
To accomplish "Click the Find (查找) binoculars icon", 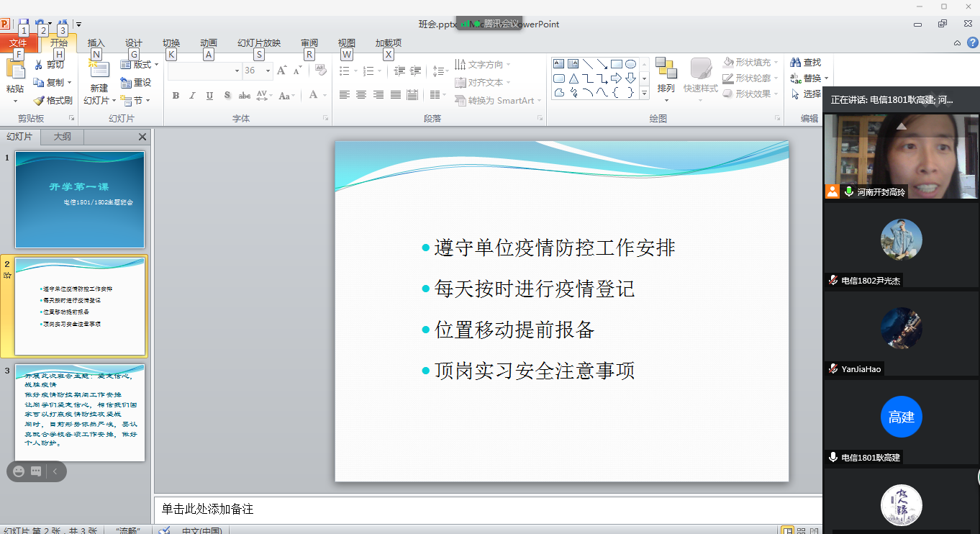I will tap(795, 63).
